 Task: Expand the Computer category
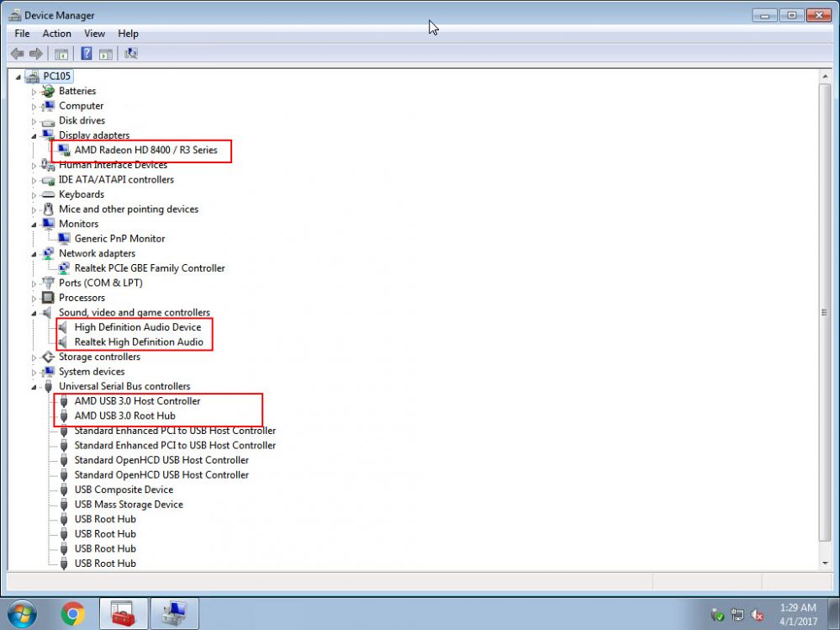34,107
